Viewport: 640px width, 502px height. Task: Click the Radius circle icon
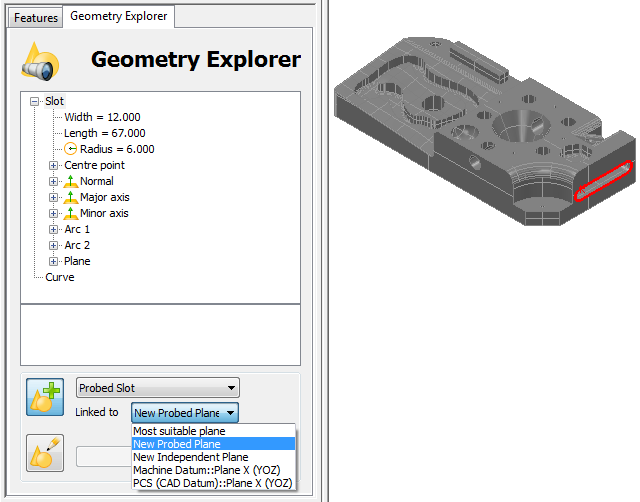click(x=71, y=149)
